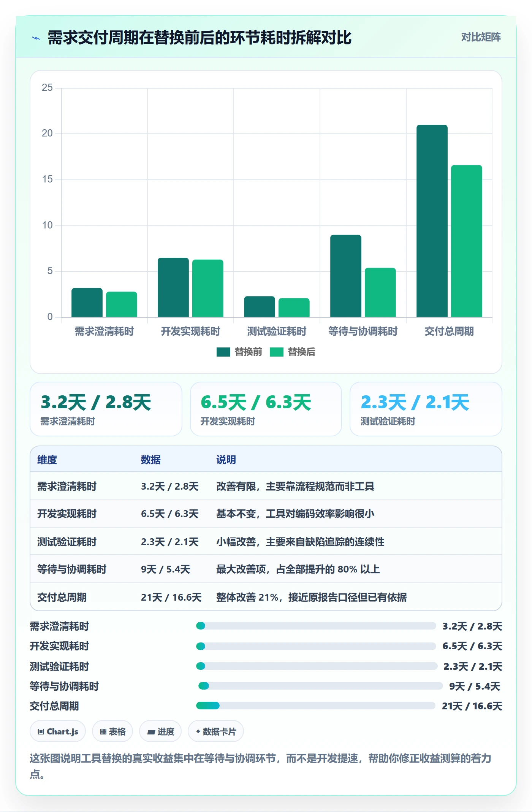Click the note 改善有限，主要靠流程规范而非工具
The height and width of the screenshot is (812, 532).
tap(295, 486)
